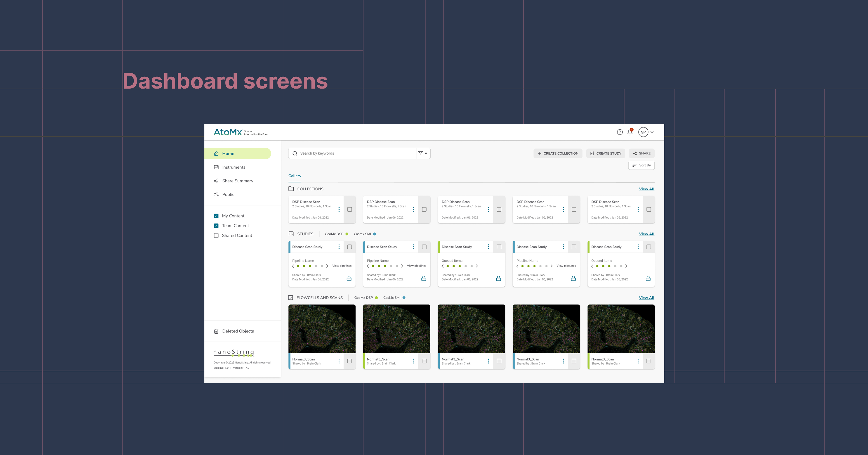Open three-dot menu on first Normal3_Scan card
This screenshot has width=868, height=455.
[x=339, y=361]
